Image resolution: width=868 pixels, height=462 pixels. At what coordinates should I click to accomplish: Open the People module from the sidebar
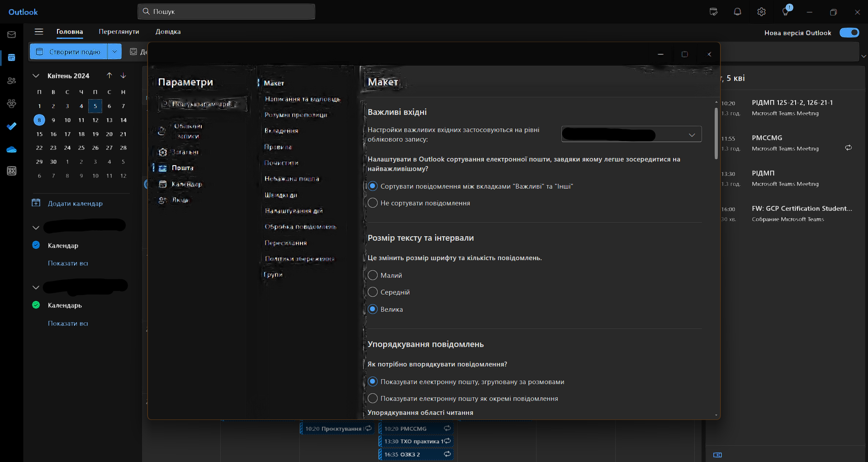point(12,81)
